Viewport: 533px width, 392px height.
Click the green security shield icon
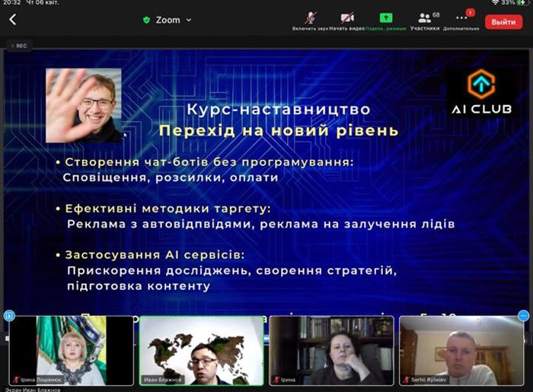coord(146,20)
